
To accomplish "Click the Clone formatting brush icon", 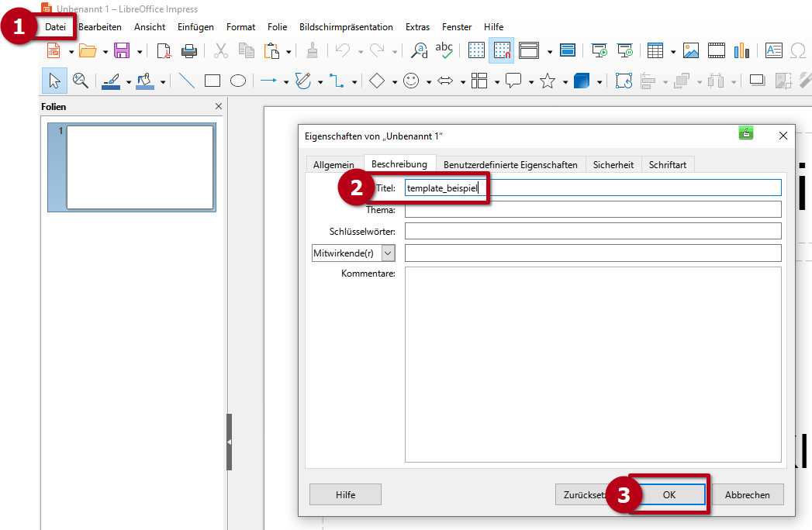I will 313,50.
